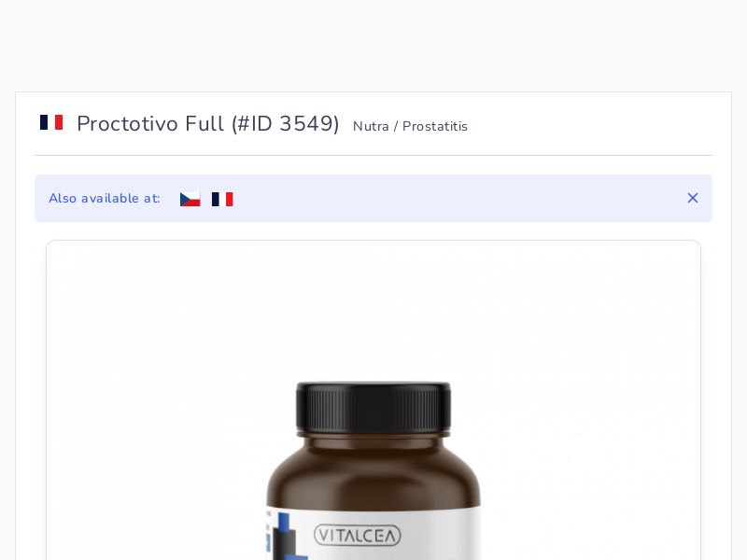Click the blank upper area of the product image card
The image size is (747, 560).
point(373,305)
